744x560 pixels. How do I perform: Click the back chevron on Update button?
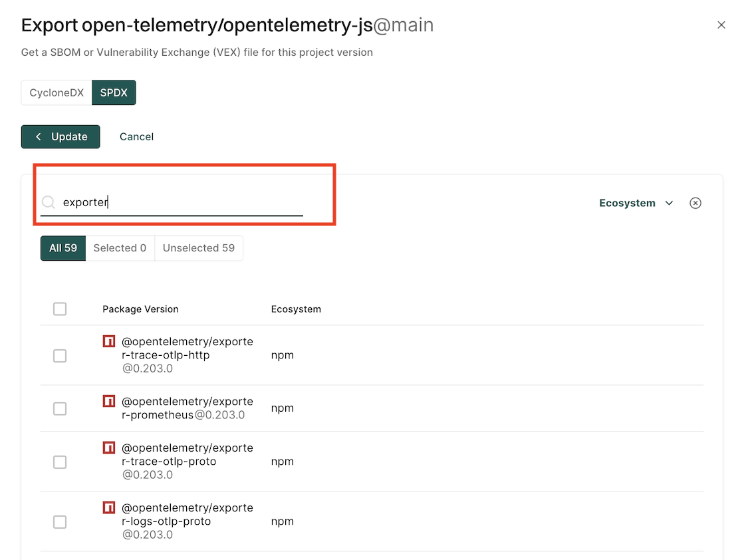tap(39, 136)
